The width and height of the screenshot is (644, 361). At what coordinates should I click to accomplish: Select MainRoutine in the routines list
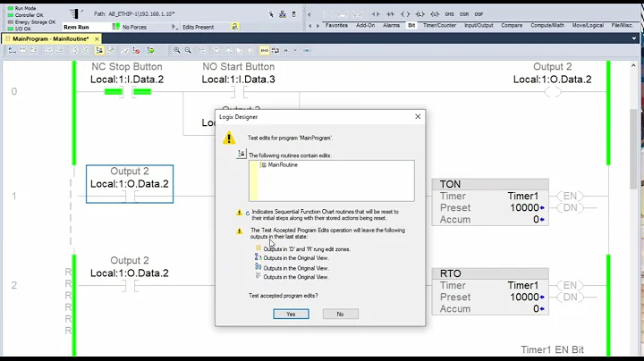(x=283, y=165)
